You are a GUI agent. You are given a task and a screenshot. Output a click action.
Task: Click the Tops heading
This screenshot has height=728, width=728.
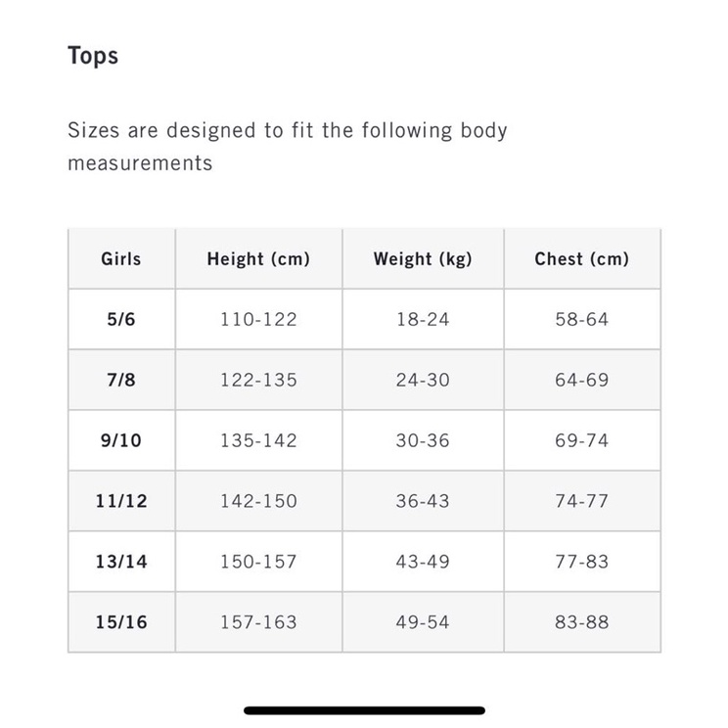[93, 56]
